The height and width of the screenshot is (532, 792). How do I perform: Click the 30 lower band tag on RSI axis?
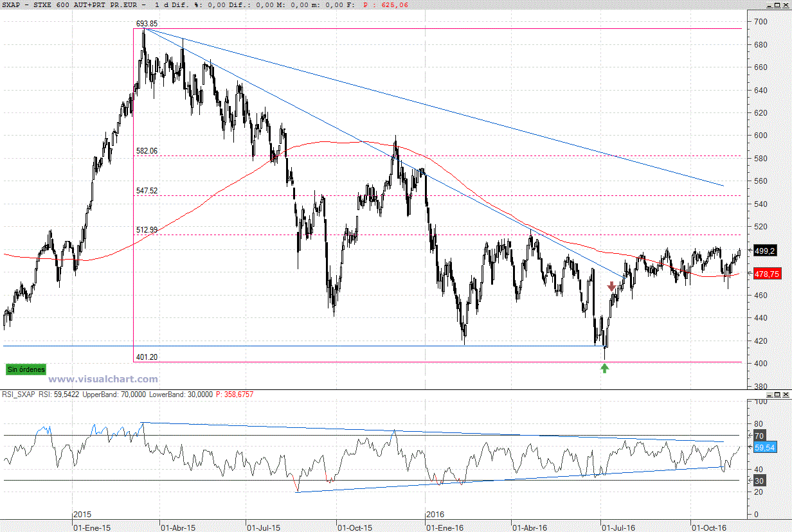759,481
